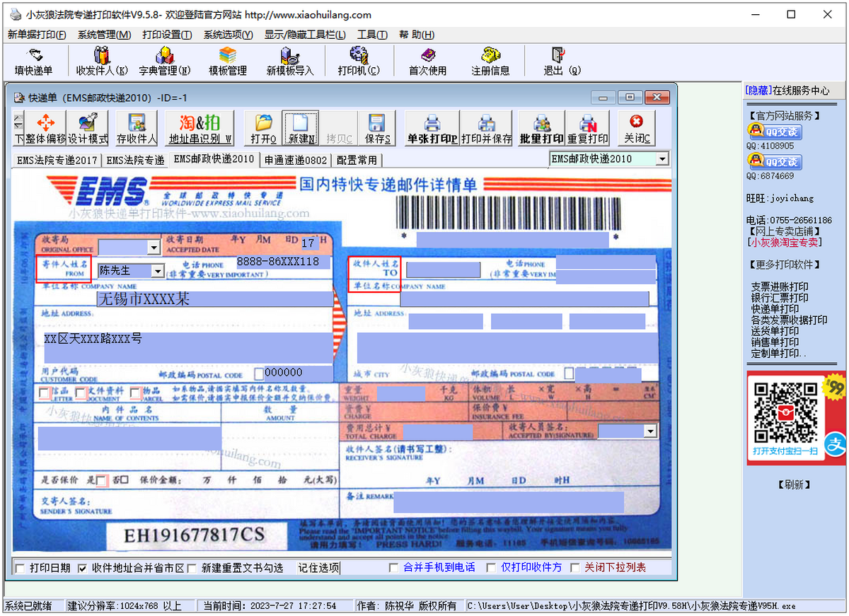Click 重复打印 reprint icon
The image size is (849, 616).
(x=587, y=129)
